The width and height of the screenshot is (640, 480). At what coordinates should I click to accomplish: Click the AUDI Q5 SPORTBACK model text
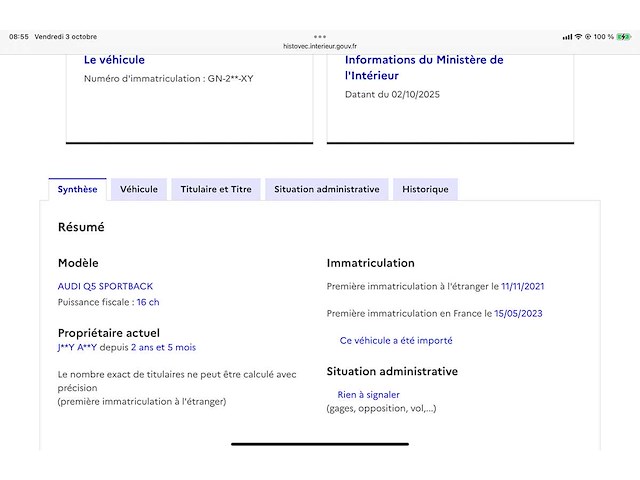[x=105, y=286]
